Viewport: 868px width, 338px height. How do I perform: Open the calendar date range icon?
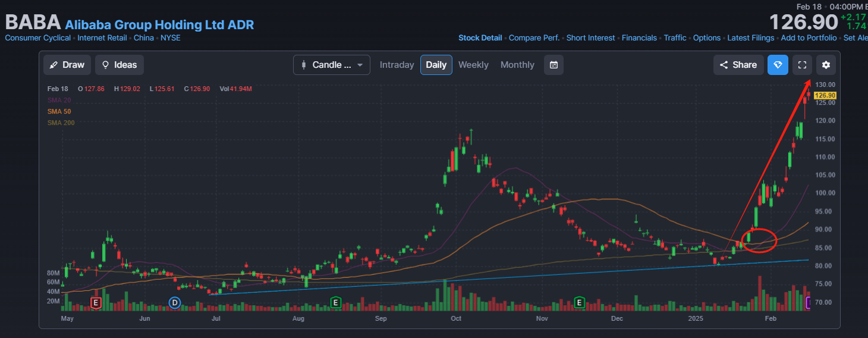(x=553, y=65)
